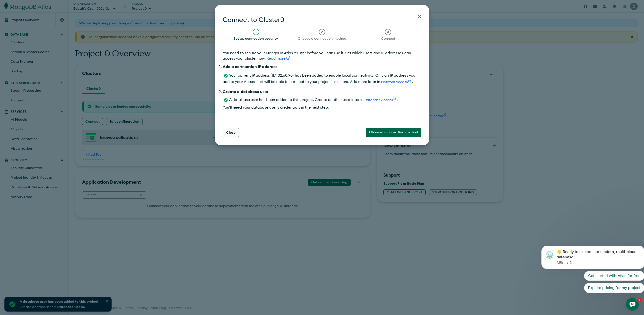Open the apps grid icon
Image resolution: width=644 pixels, height=315 pixels.
(624, 7)
